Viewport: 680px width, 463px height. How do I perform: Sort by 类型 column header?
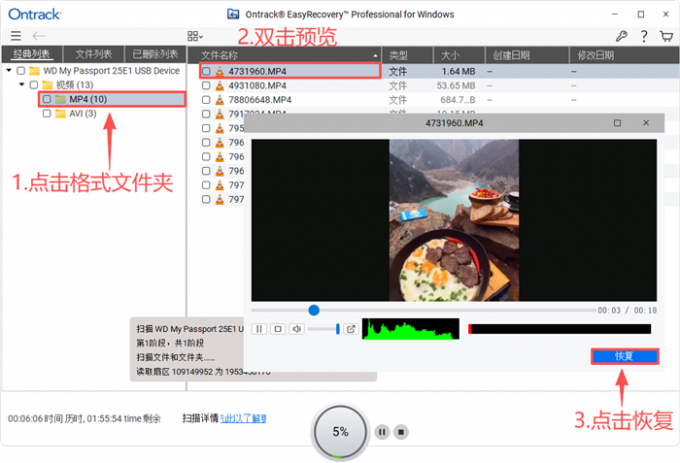coord(407,55)
